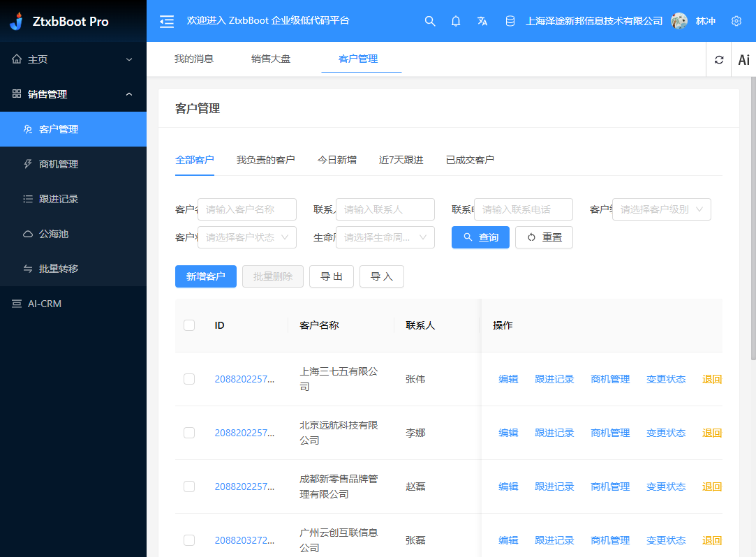Viewport: 756px width, 557px height.
Task: Click the user icon beside sidebar 客户管理
Action: coord(28,129)
